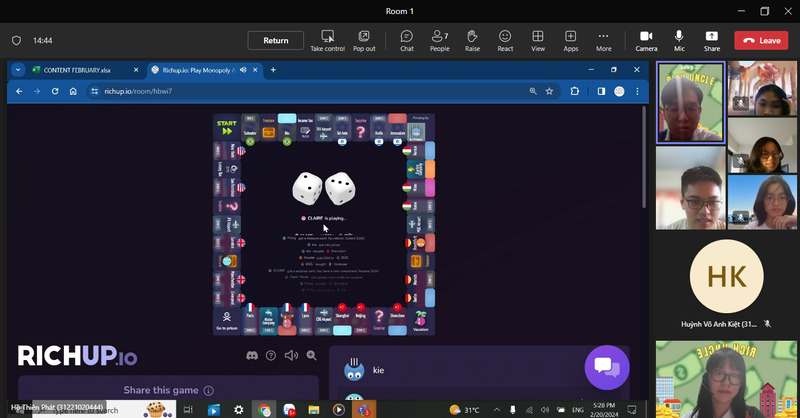Click the magnifier zoom icon under board
The image size is (800, 418).
coord(311,355)
